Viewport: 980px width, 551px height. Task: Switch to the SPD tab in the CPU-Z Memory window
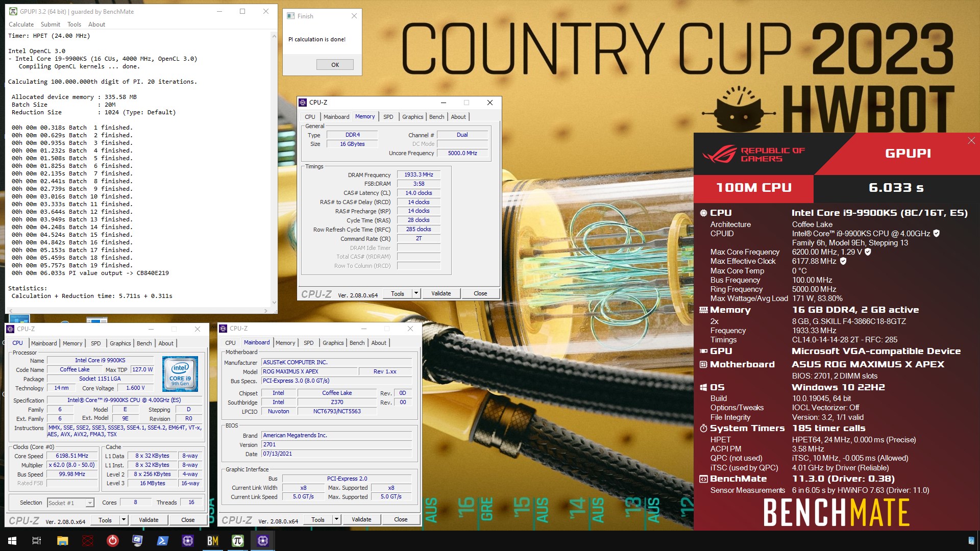[x=388, y=117]
